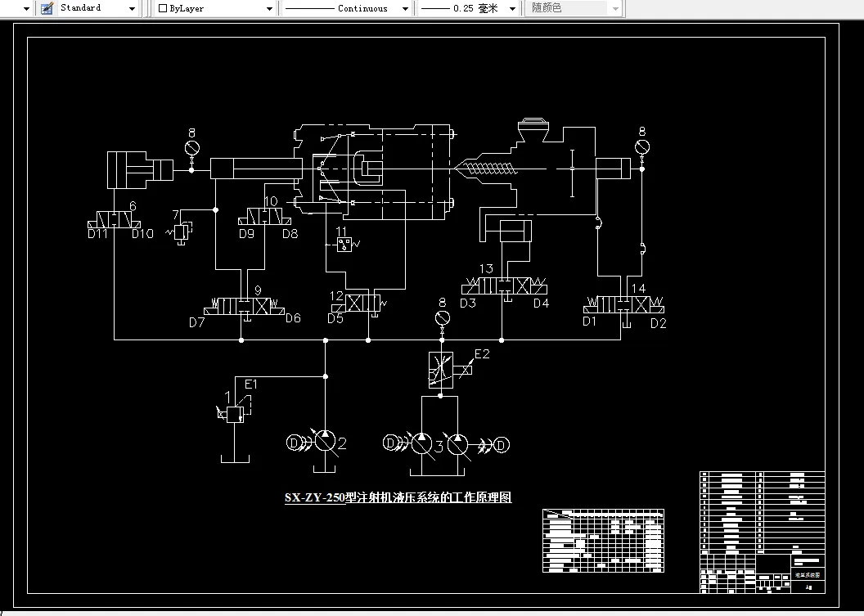Click the number 3 between the pumps
The width and height of the screenshot is (864, 616).
coord(439,447)
